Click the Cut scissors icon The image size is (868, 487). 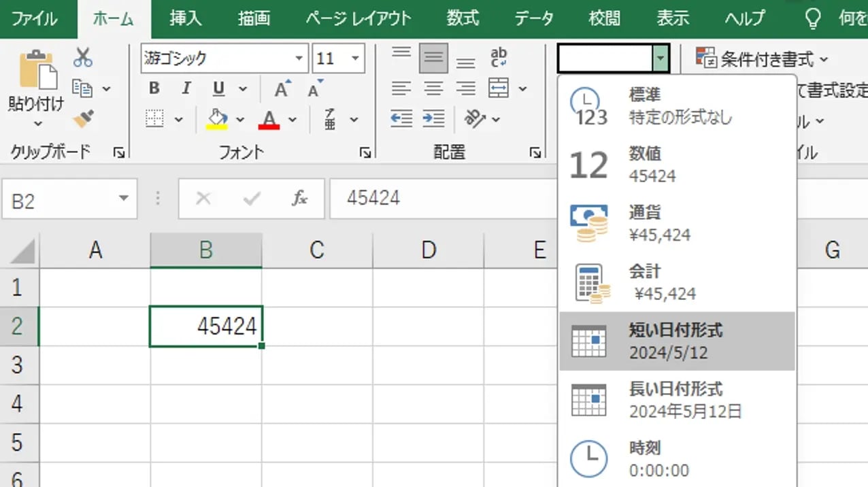coord(83,57)
